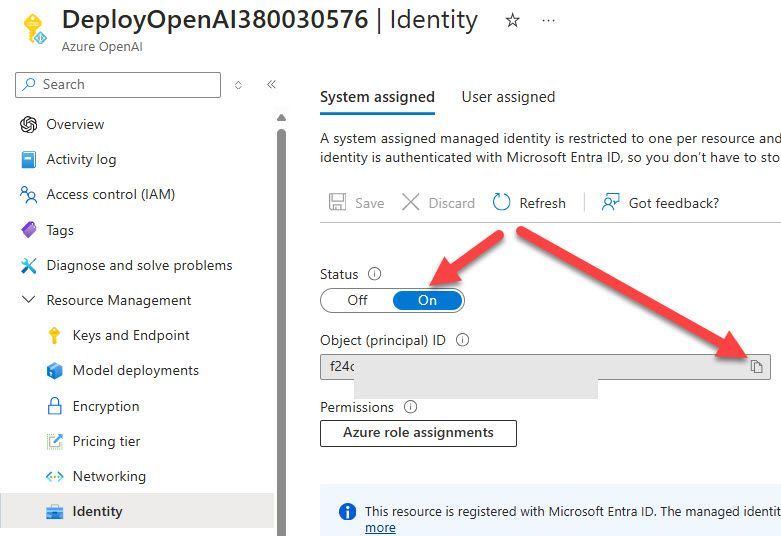Collapse the sidebar with the double chevron
This screenshot has width=781, height=536.
tap(271, 84)
